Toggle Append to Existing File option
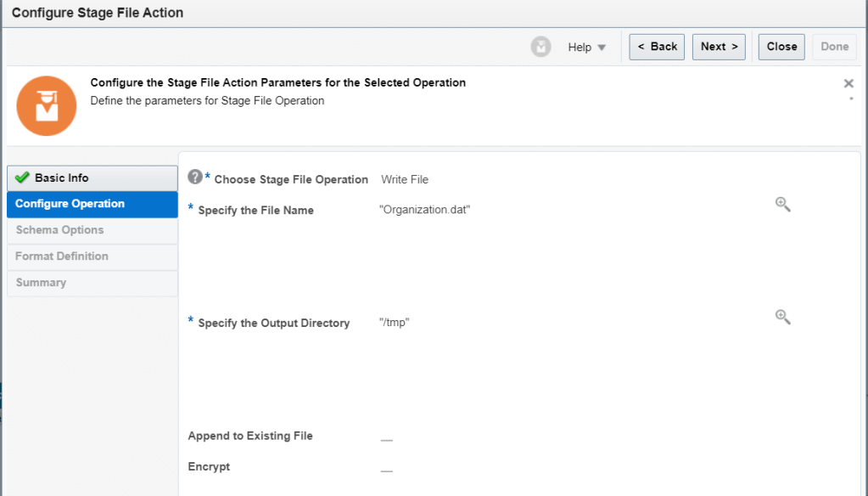 point(386,440)
